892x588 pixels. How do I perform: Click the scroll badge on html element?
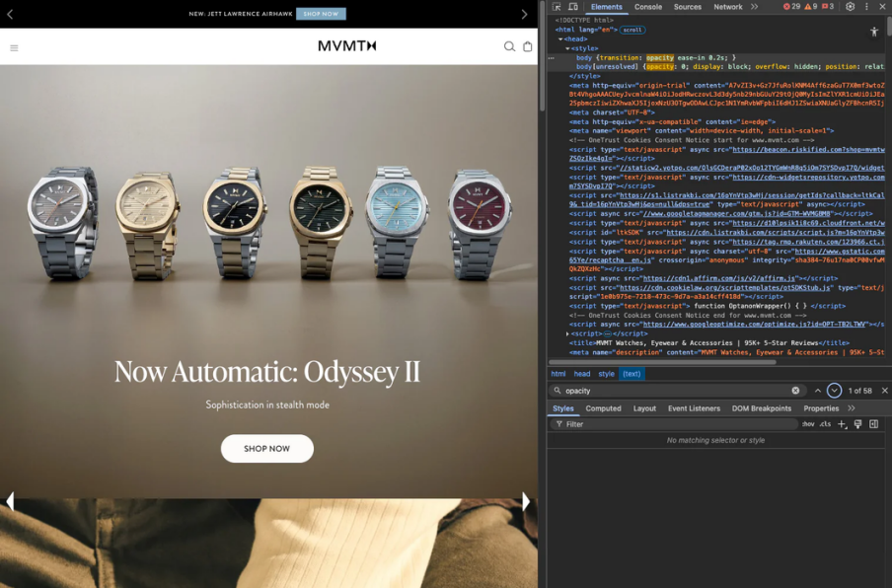[x=632, y=31]
